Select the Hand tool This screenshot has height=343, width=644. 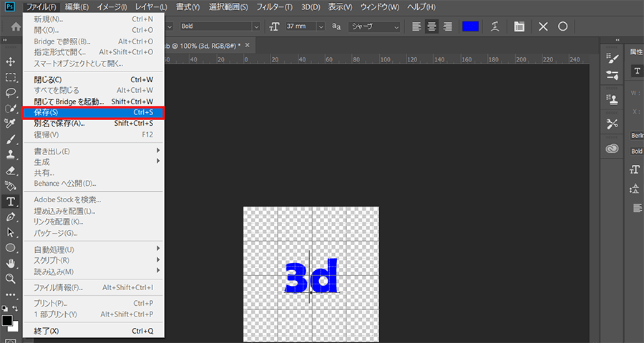[x=11, y=263]
